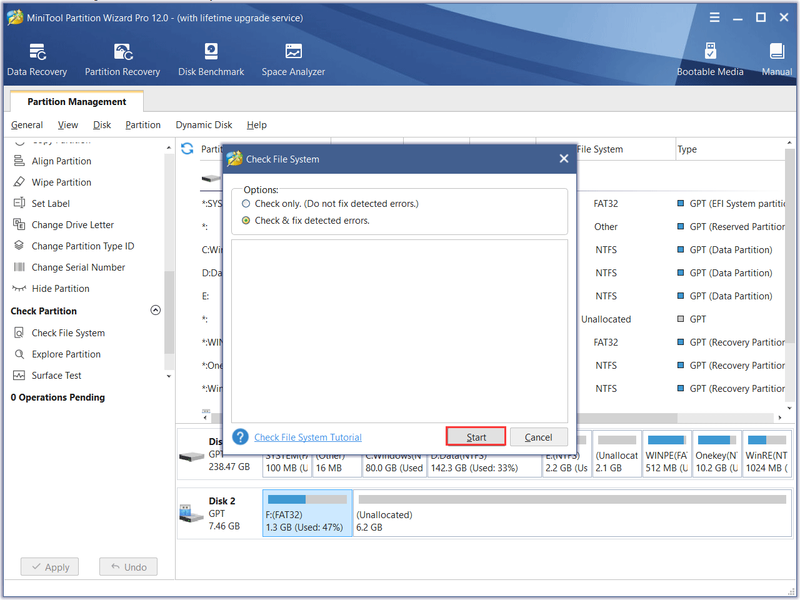
Task: Switch to the Partition Management tab
Action: click(x=77, y=102)
